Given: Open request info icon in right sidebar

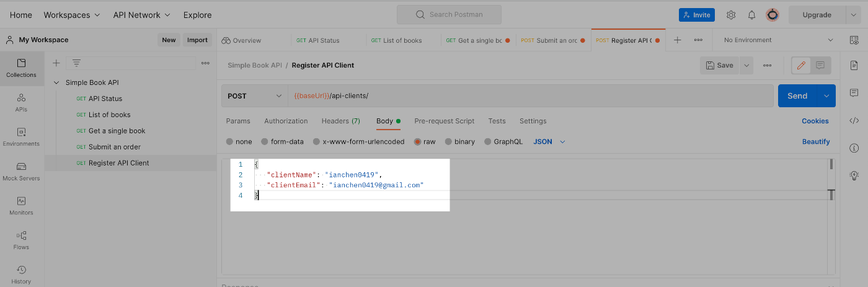Looking at the screenshot, I should click(854, 148).
